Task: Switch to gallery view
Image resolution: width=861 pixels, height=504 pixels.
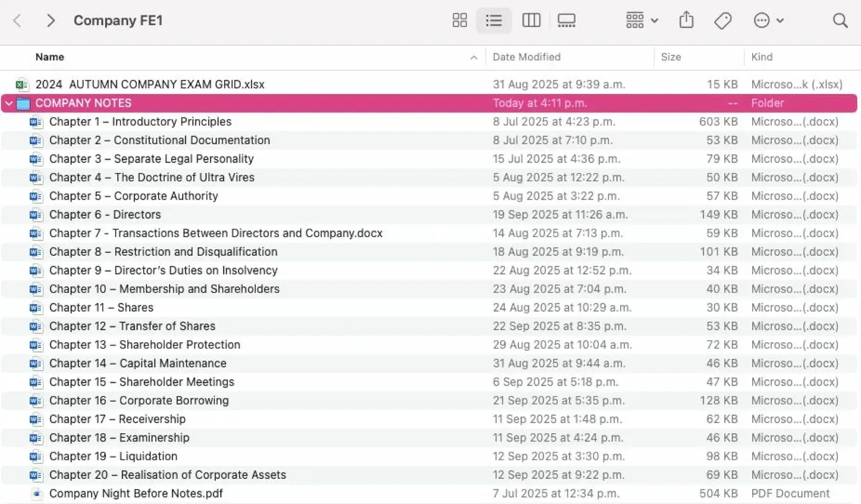Action: pyautogui.click(x=567, y=21)
